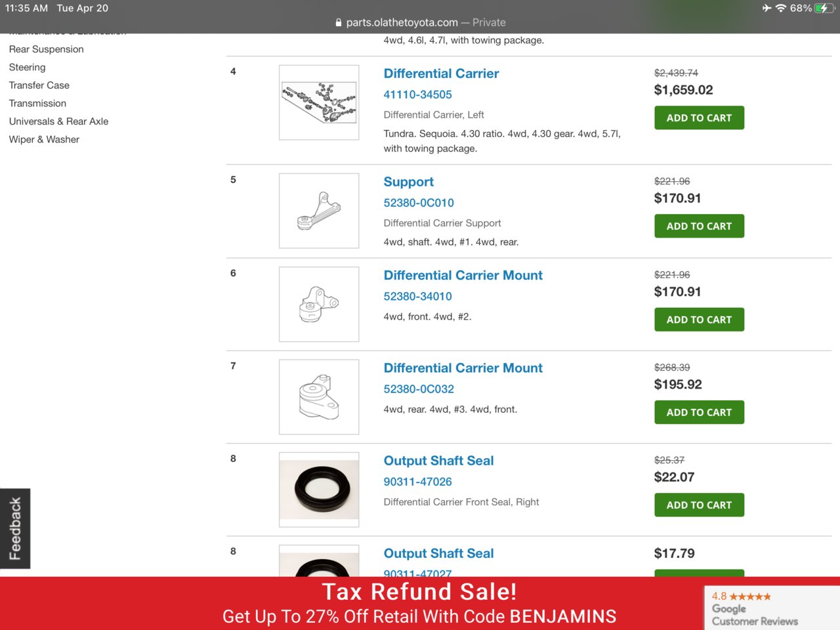
Task: Open the Differential Carrier title link
Action: click(441, 73)
